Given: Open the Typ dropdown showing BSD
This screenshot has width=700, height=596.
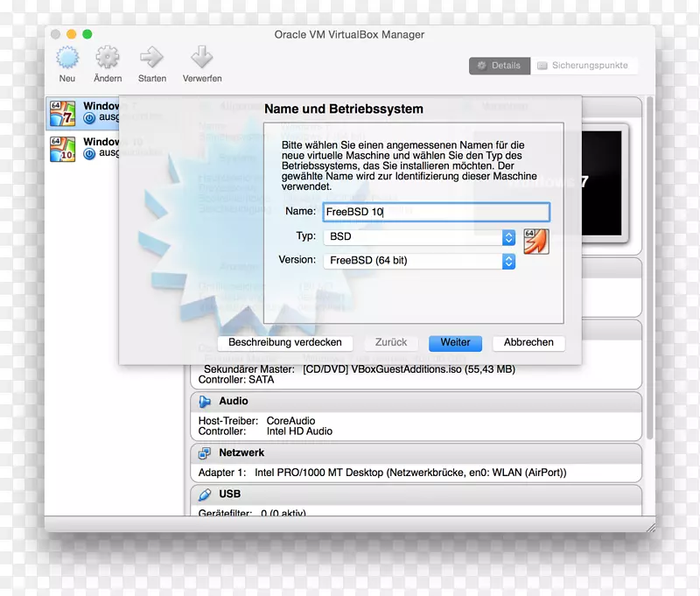Looking at the screenshot, I should click(420, 237).
